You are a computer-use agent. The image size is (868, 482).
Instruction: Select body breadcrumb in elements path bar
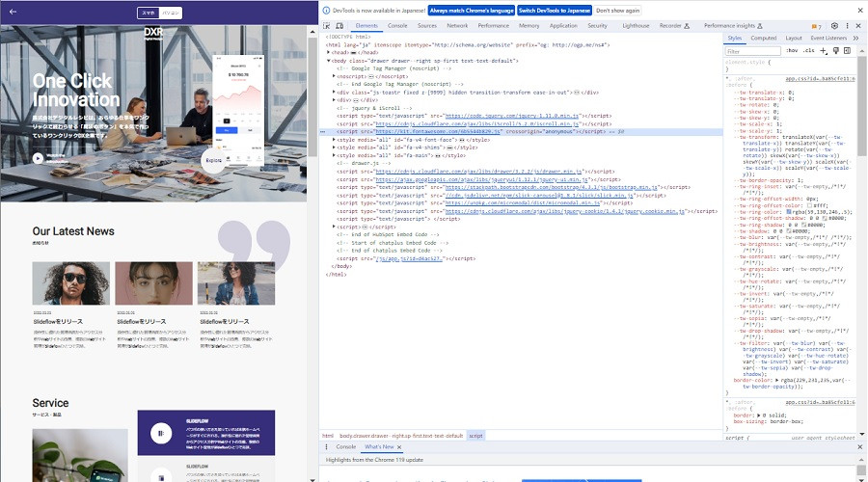(x=401, y=436)
